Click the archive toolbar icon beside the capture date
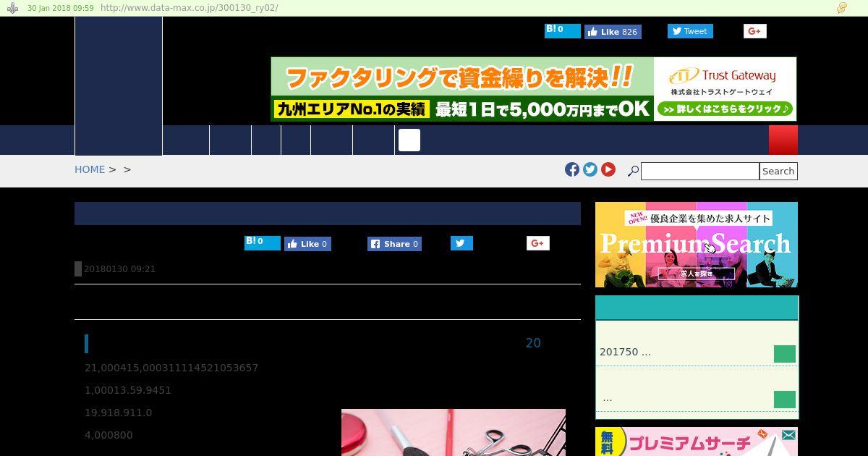This screenshot has width=868, height=456. [12, 8]
